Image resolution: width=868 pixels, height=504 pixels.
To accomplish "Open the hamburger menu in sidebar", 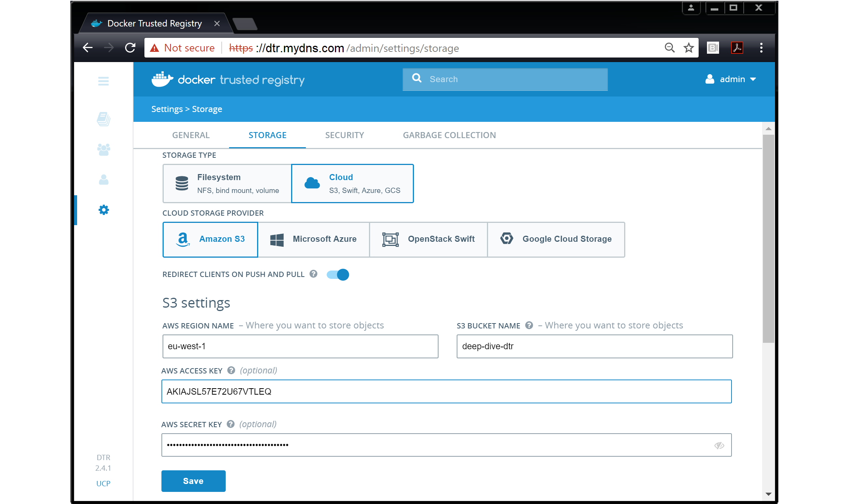I will 103,81.
